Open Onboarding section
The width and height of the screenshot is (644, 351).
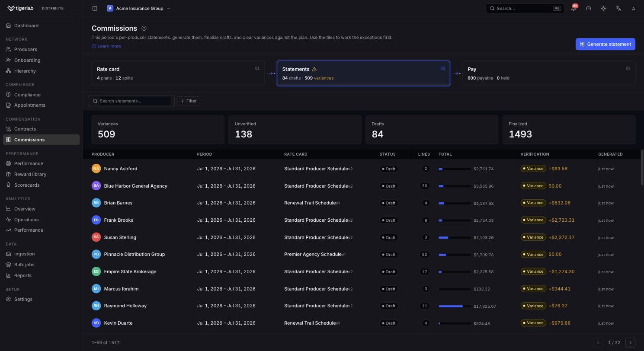click(x=41, y=60)
